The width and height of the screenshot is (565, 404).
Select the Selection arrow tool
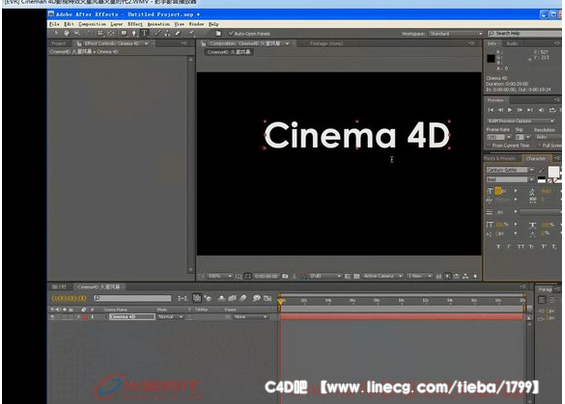click(56, 34)
